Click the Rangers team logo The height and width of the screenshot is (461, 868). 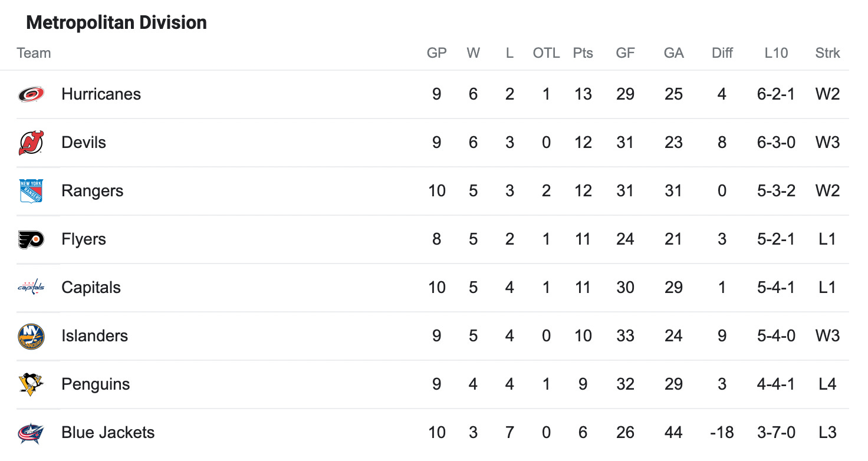coord(31,191)
